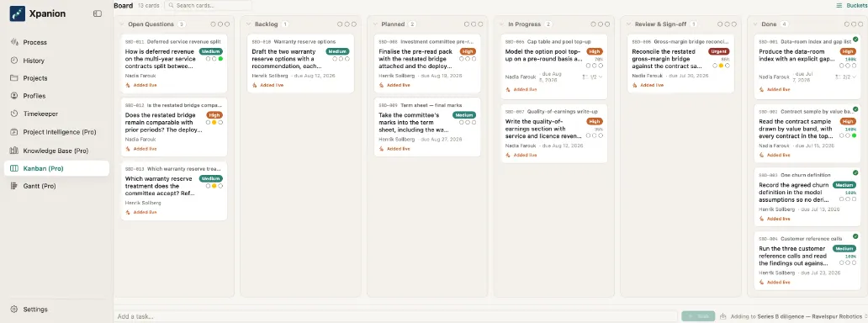The width and height of the screenshot is (868, 323).
Task: Click Added live icon on SBD-011 card
Action: tap(127, 85)
